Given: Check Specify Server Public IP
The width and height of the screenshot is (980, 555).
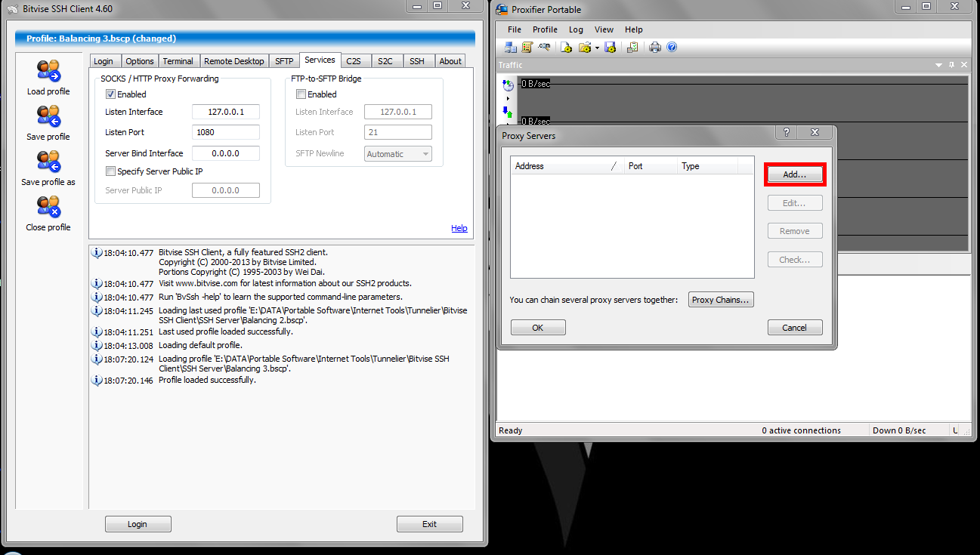Looking at the screenshot, I should pos(110,171).
